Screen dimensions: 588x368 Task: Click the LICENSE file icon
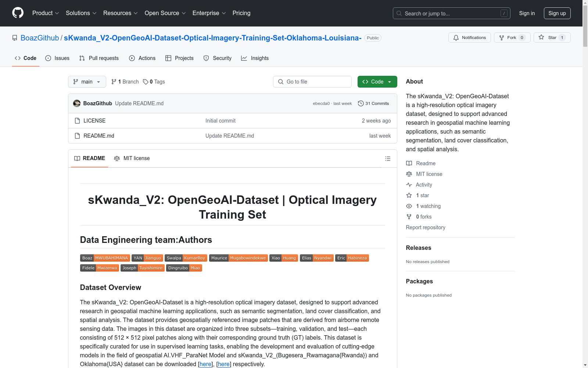coord(77,121)
